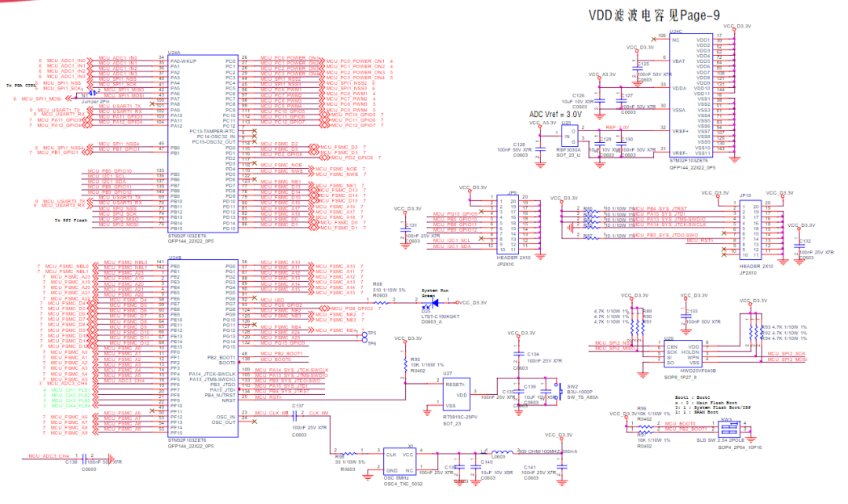The image size is (848, 504).
Task: Select the SW3 boot slide switch symbol
Action: (x=729, y=429)
